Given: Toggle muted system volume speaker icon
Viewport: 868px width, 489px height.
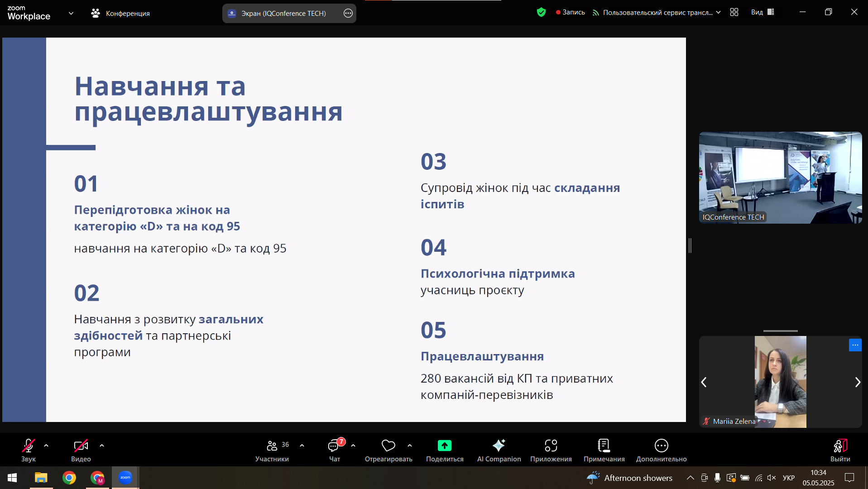Looking at the screenshot, I should point(772,478).
